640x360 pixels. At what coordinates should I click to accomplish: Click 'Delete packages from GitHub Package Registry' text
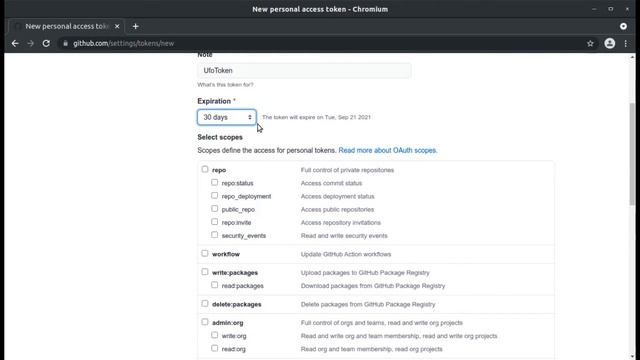tap(368, 304)
